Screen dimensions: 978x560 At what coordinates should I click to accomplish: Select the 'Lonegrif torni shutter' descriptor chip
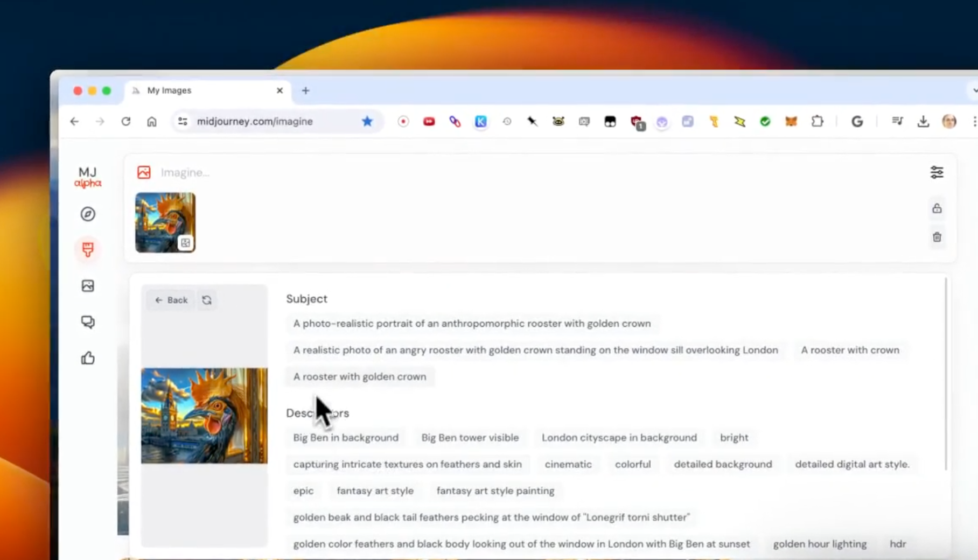pos(491,517)
